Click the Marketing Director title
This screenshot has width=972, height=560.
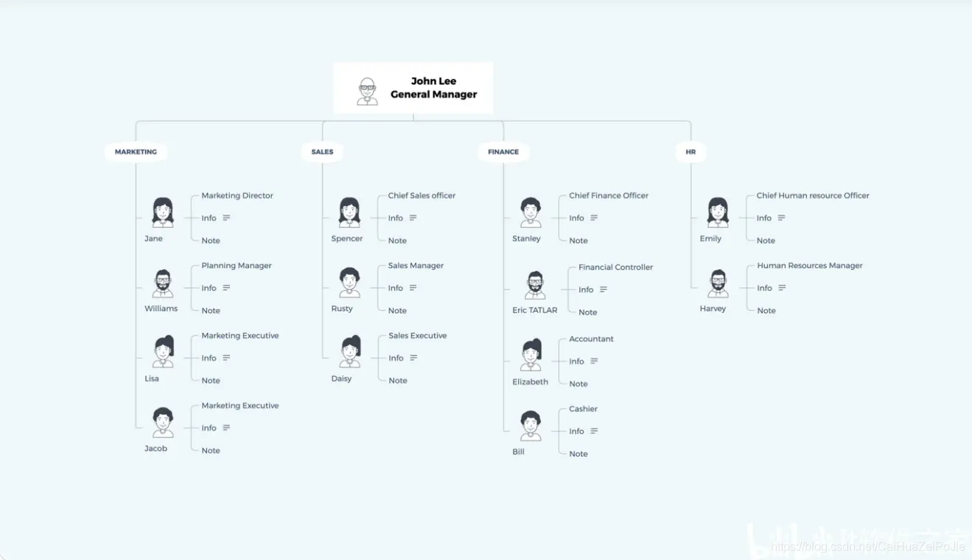tap(237, 196)
